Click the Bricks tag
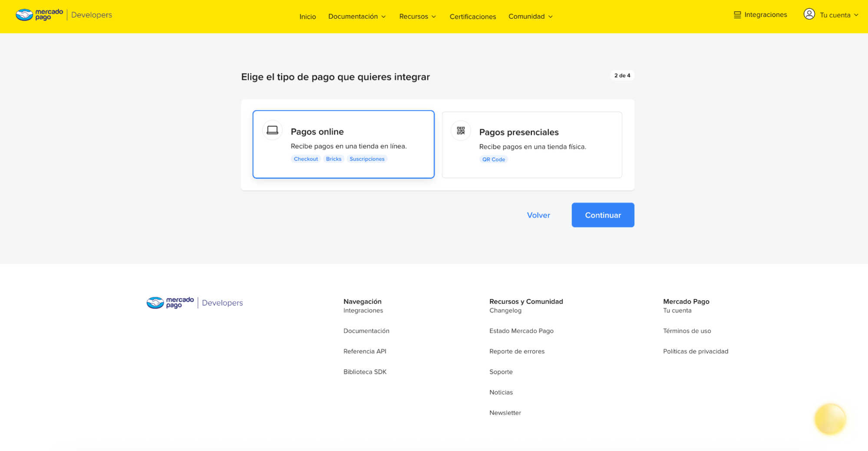 (333, 159)
